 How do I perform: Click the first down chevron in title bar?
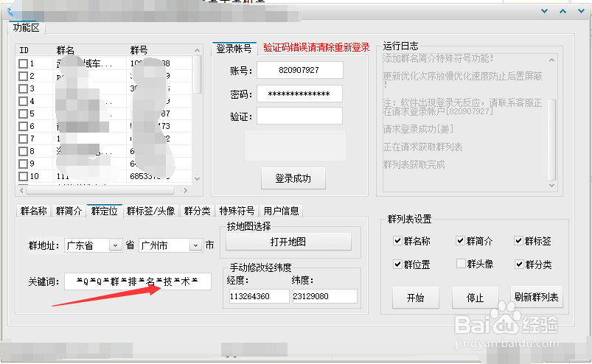[x=544, y=11]
